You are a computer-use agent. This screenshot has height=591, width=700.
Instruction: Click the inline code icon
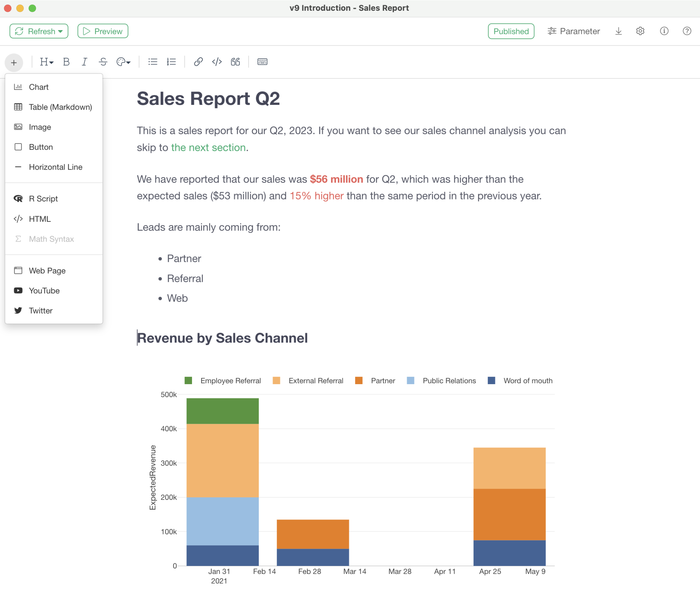pos(217,62)
